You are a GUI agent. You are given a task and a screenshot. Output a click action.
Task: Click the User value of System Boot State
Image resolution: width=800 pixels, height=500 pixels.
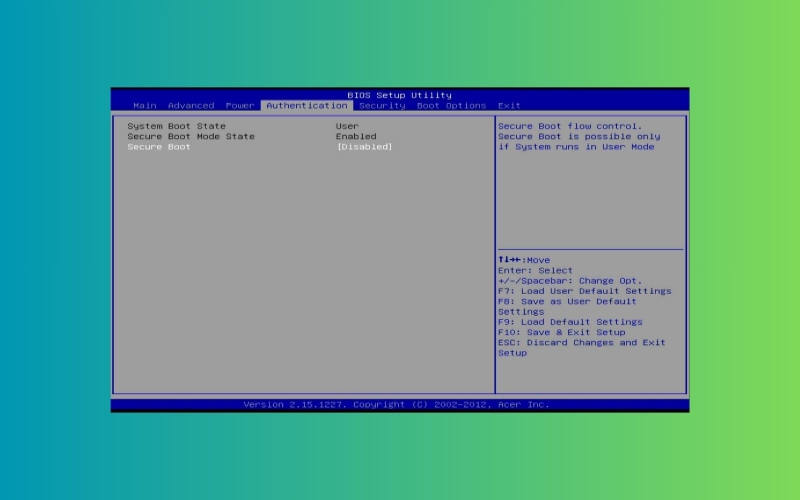(x=347, y=126)
